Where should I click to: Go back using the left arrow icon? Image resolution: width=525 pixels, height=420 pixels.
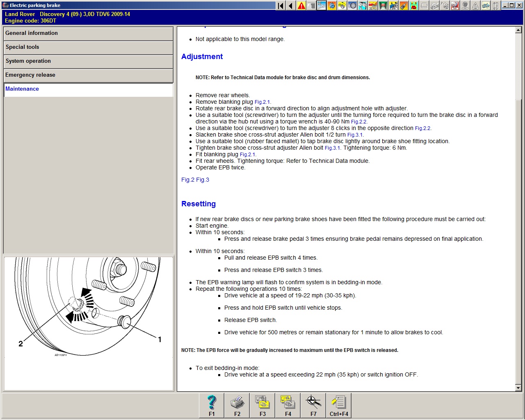pos(291,5)
